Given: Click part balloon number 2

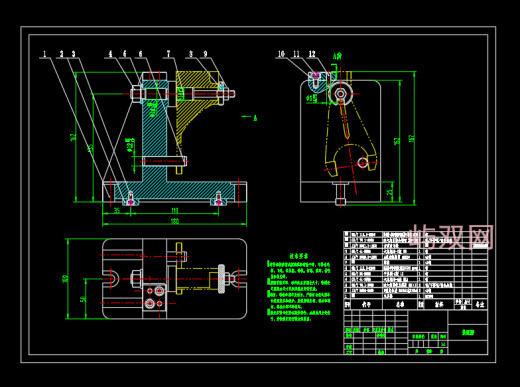Looking at the screenshot, I should [x=61, y=54].
